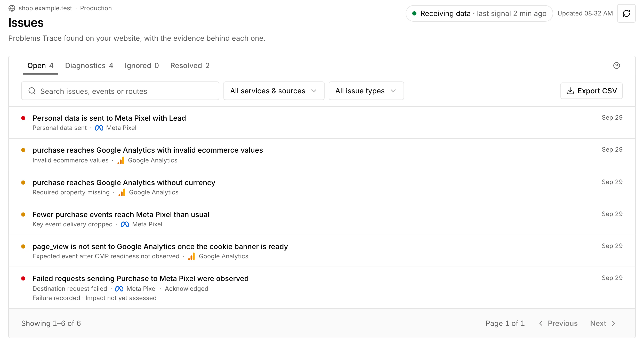Click the Receiving data status pill
The height and width of the screenshot is (346, 644).
coord(479,13)
